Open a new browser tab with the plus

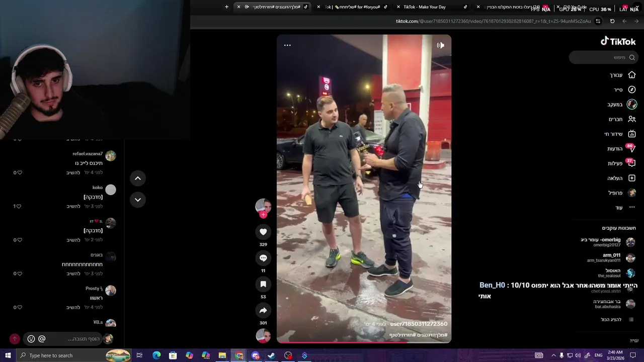tap(226, 7)
